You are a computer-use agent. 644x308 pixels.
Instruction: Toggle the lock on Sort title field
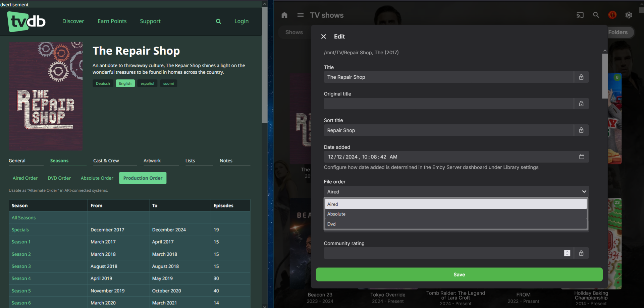(x=581, y=130)
